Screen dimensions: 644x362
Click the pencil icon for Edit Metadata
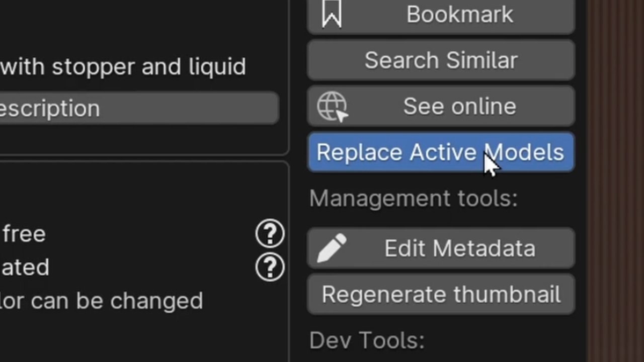point(332,248)
